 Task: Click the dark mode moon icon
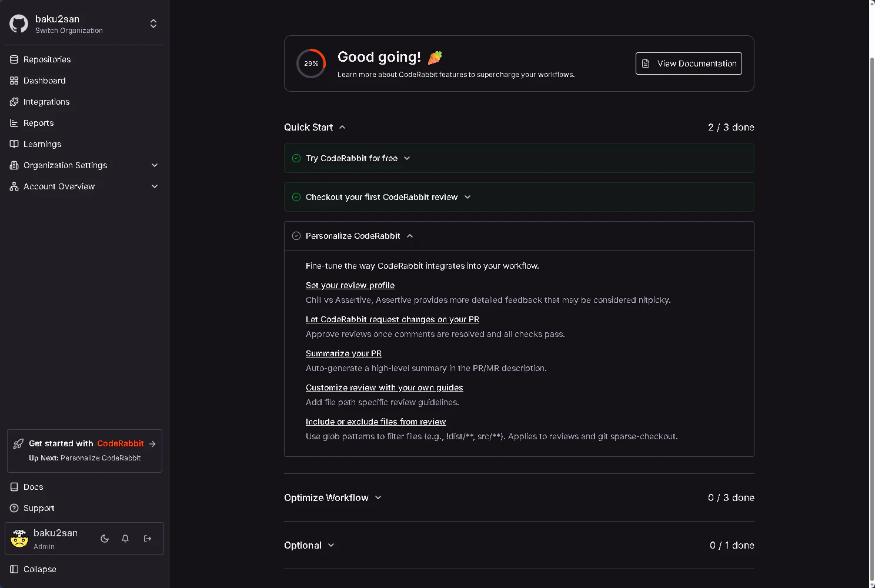click(105, 539)
